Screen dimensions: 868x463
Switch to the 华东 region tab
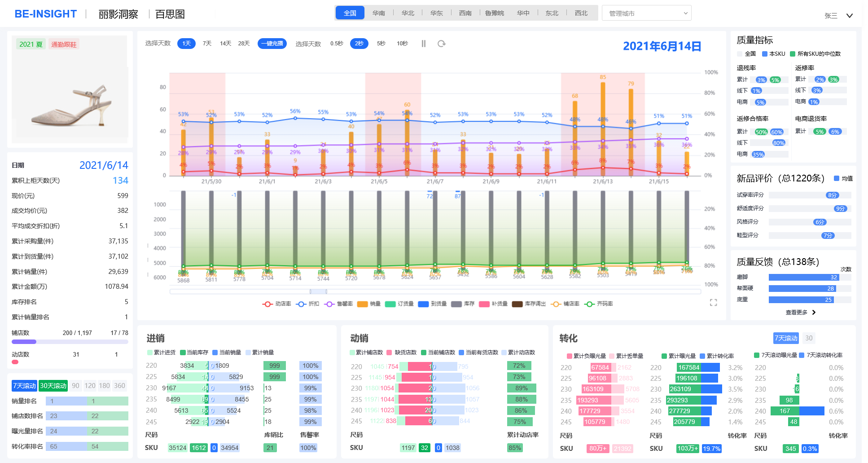[x=436, y=13]
